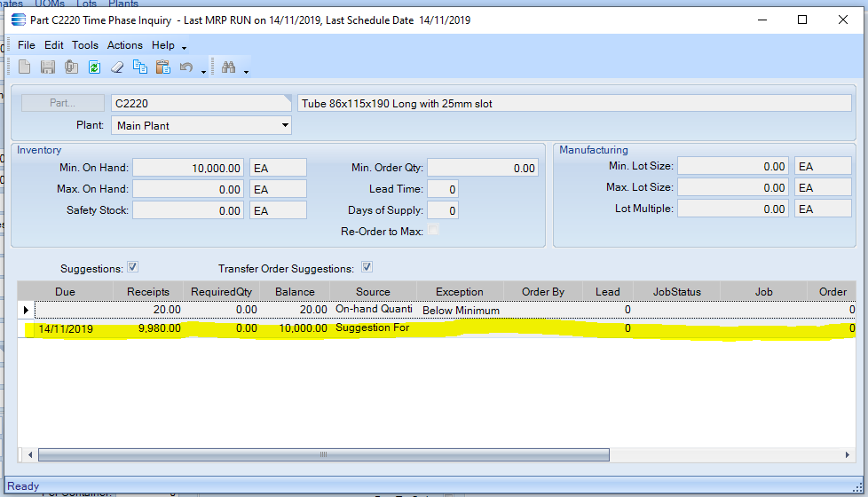Screen dimensions: 868x497
Task: Click the Min. On Hand value field
Action: (188, 168)
